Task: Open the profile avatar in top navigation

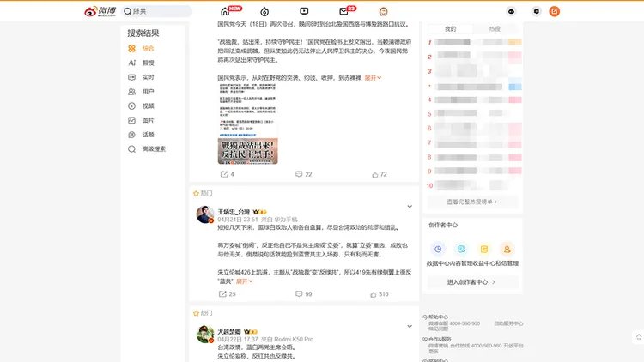Action: click(x=383, y=11)
